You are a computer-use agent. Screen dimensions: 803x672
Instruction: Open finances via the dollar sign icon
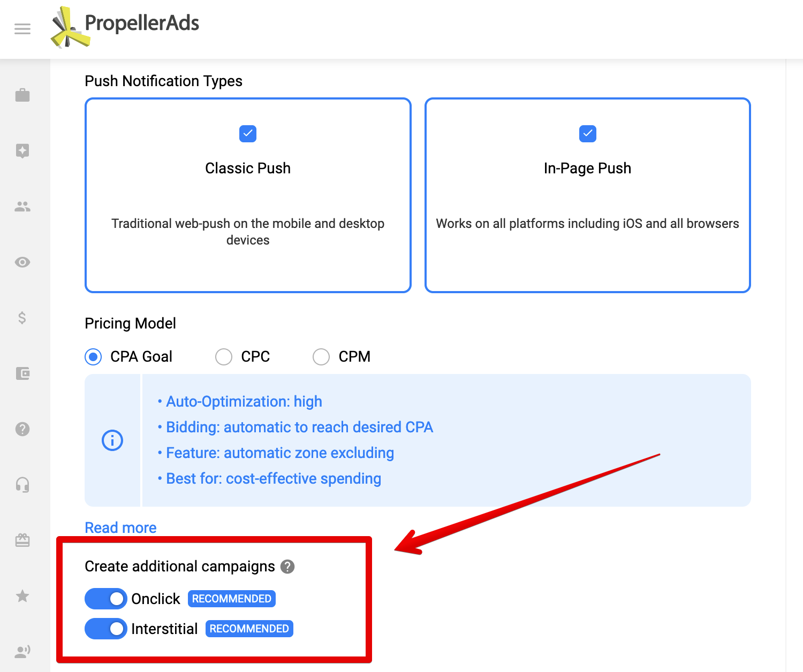point(22,318)
